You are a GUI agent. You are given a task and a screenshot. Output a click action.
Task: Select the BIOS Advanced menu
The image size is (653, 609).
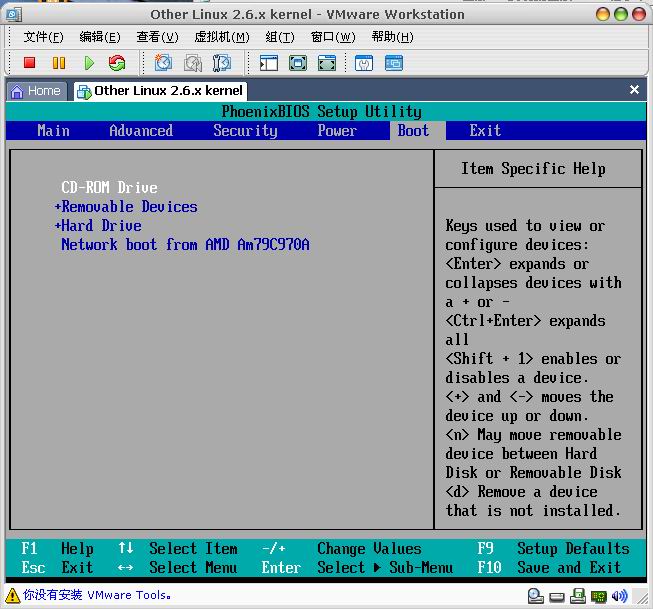pos(141,131)
